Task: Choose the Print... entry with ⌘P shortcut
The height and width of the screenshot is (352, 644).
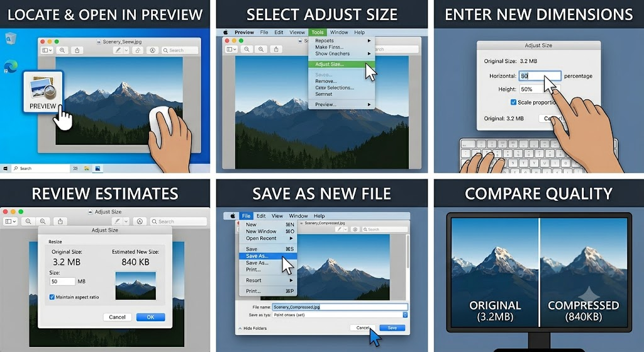Action: coord(268,291)
